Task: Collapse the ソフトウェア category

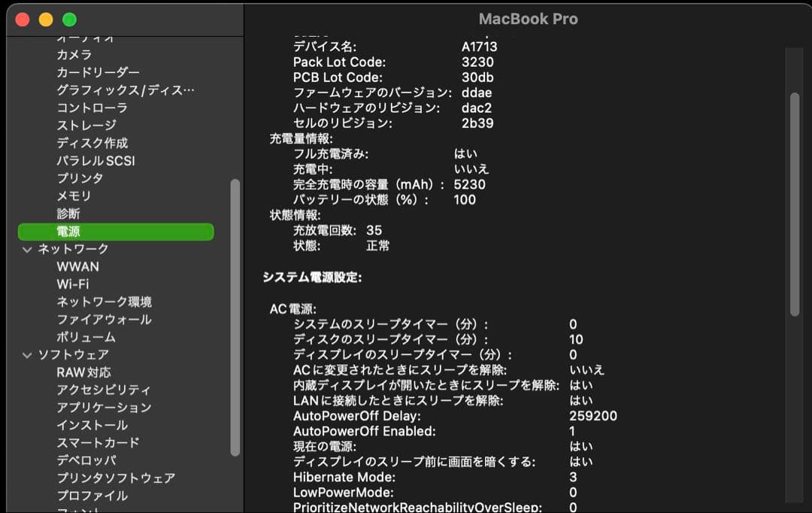Action: (28, 354)
